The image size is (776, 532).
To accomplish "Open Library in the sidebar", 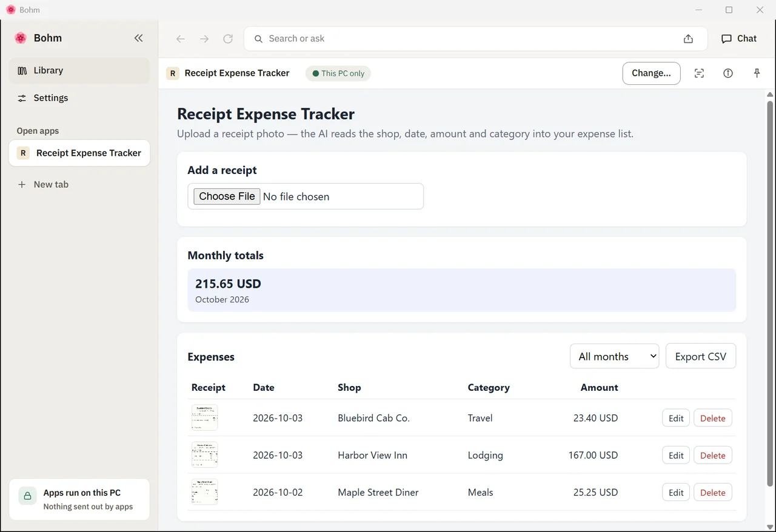I will coord(79,70).
